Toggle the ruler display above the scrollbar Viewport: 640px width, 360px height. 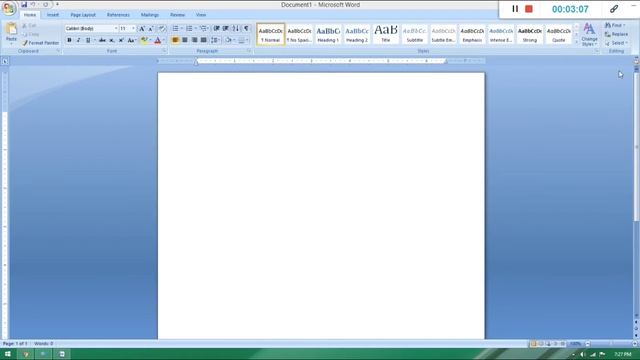tap(636, 61)
